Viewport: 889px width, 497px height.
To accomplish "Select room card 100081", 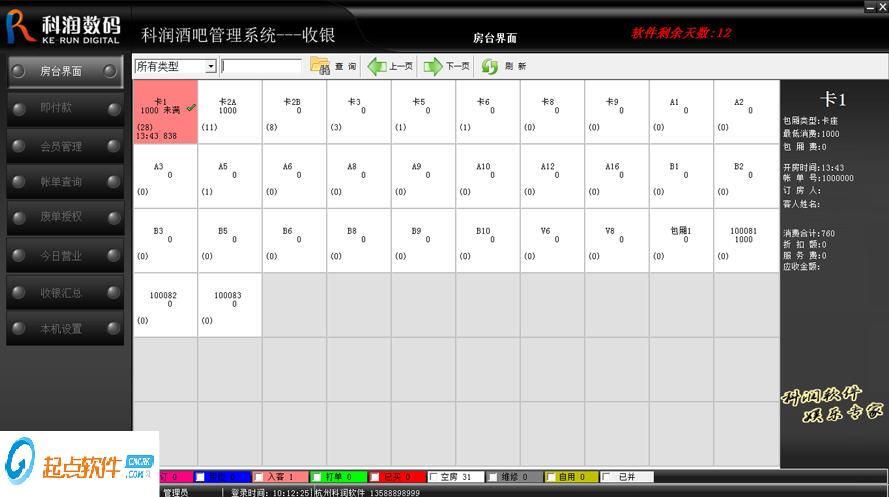I will pyautogui.click(x=746, y=241).
